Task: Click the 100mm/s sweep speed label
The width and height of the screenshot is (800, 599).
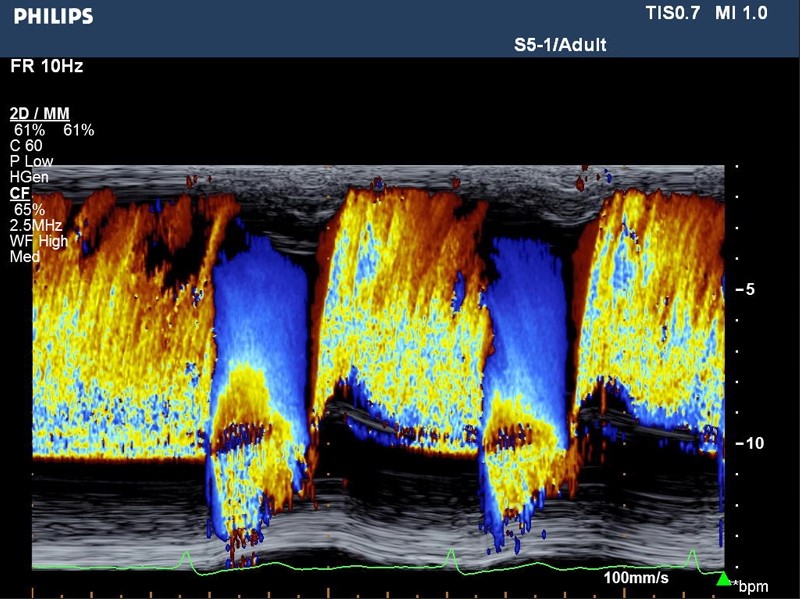Action: point(636,578)
